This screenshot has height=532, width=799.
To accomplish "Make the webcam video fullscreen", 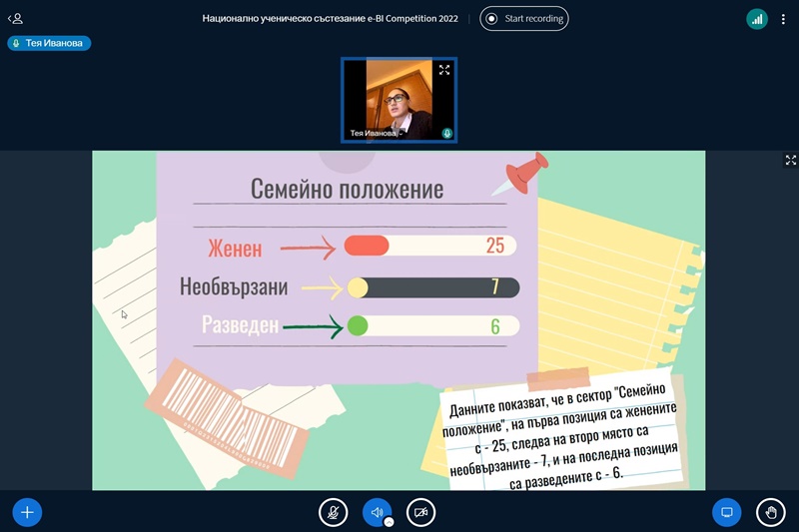I will [x=444, y=70].
